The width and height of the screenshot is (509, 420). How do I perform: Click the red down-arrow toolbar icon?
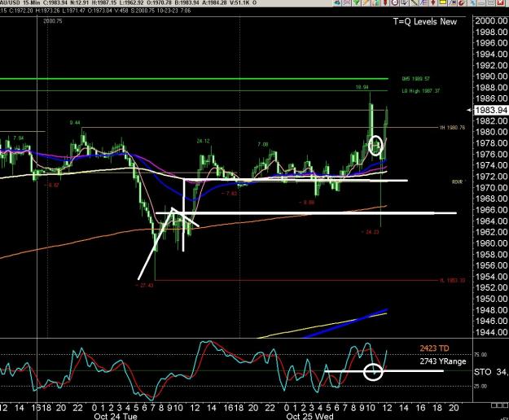click(x=432, y=2)
